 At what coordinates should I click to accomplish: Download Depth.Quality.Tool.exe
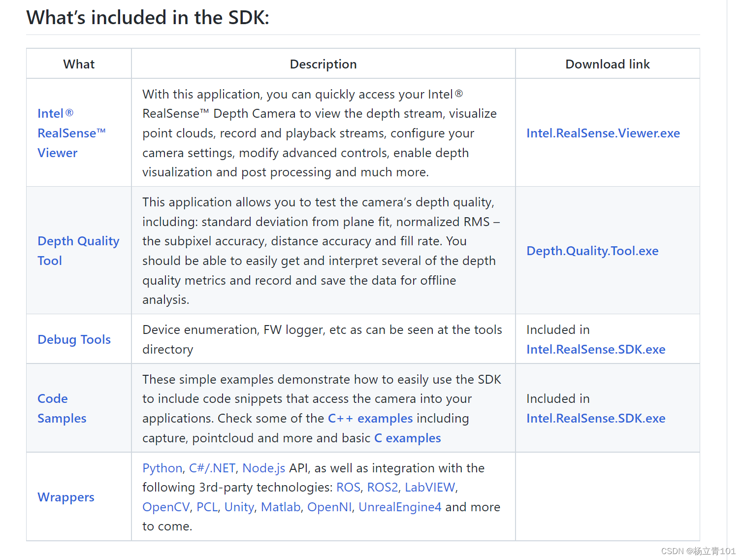pos(592,251)
